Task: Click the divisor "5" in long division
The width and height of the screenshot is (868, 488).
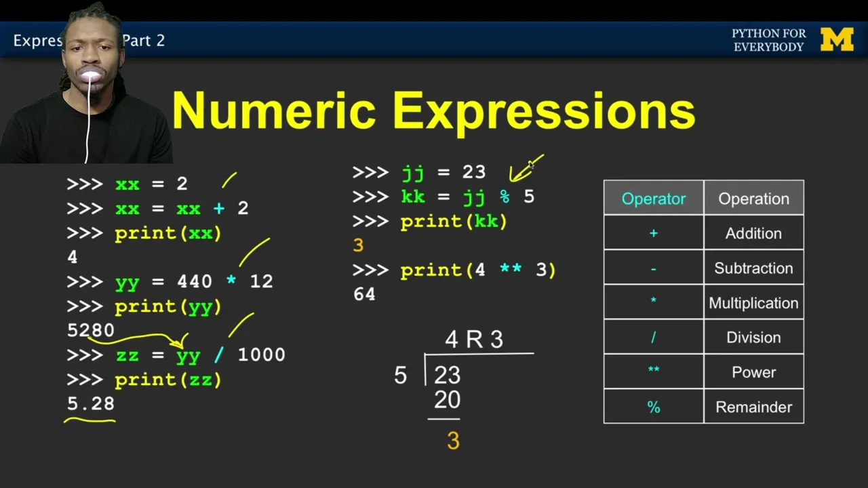Action: [401, 376]
